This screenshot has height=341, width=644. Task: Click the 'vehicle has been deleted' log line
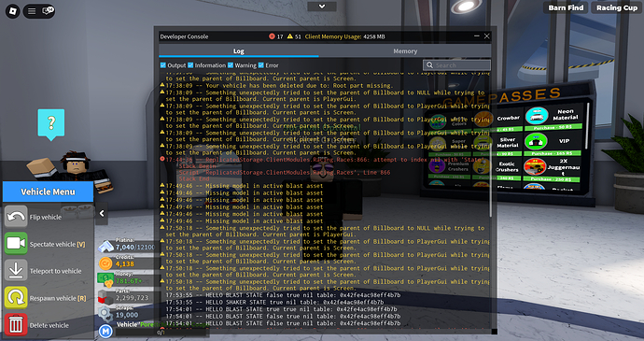[279, 86]
